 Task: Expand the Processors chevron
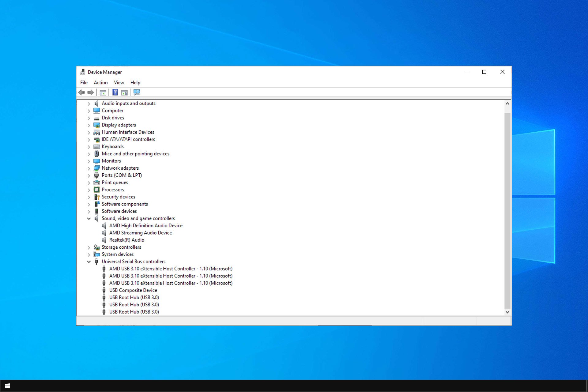[89, 190]
